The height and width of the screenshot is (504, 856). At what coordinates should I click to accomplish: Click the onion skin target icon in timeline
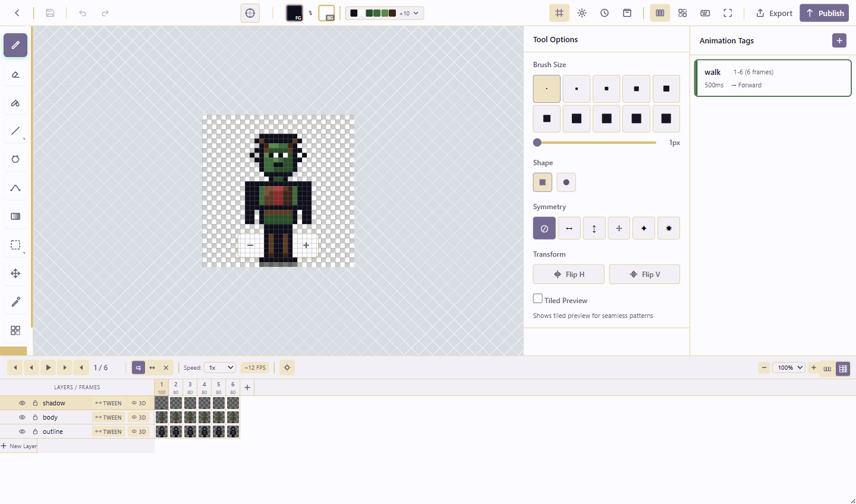pos(287,367)
